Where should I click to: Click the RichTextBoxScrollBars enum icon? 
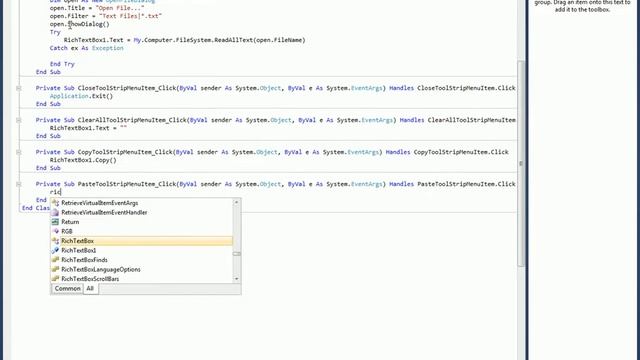55,279
